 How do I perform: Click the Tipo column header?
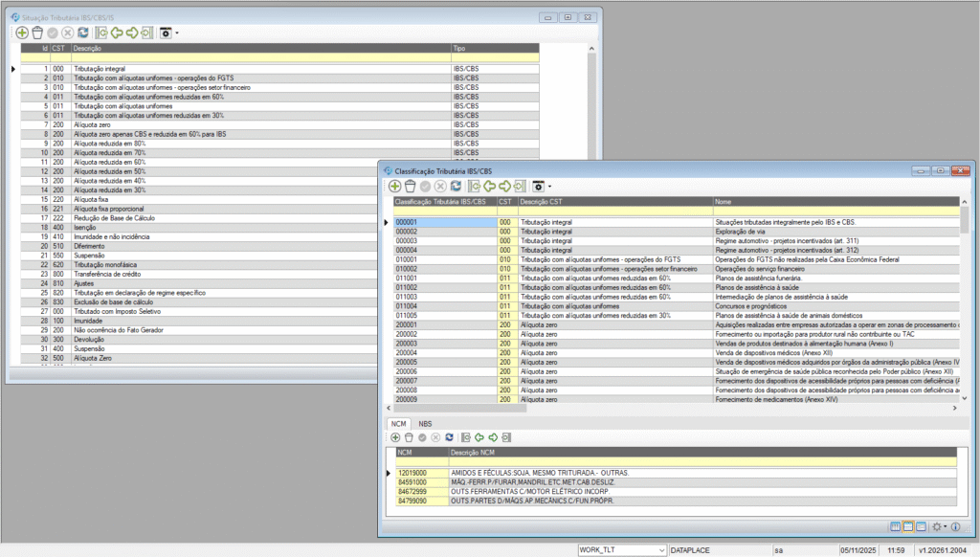tap(495, 47)
